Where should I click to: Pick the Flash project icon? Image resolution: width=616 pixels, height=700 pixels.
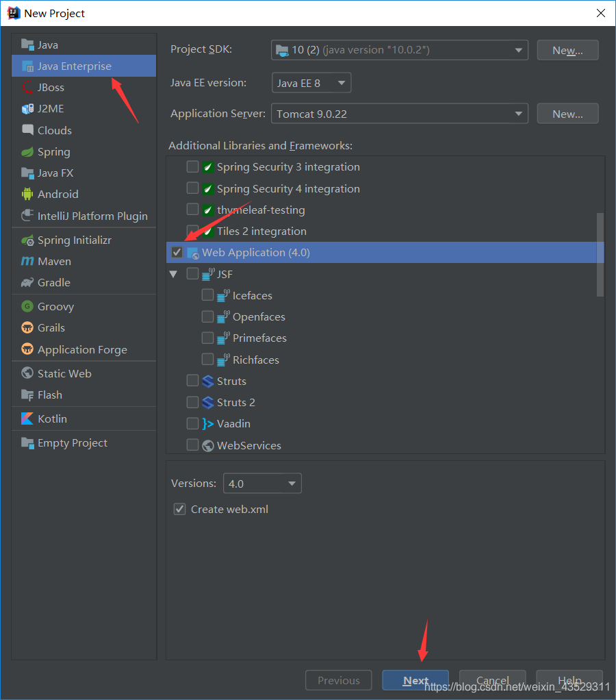pyautogui.click(x=27, y=395)
